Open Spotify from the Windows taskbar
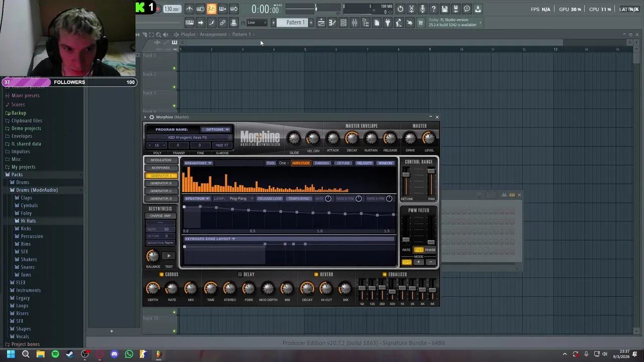Image resolution: width=644 pixels, height=362 pixels. pyautogui.click(x=55, y=354)
